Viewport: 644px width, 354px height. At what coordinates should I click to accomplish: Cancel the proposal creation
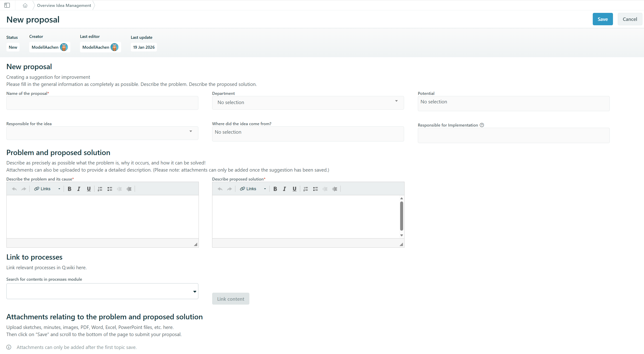tap(630, 19)
